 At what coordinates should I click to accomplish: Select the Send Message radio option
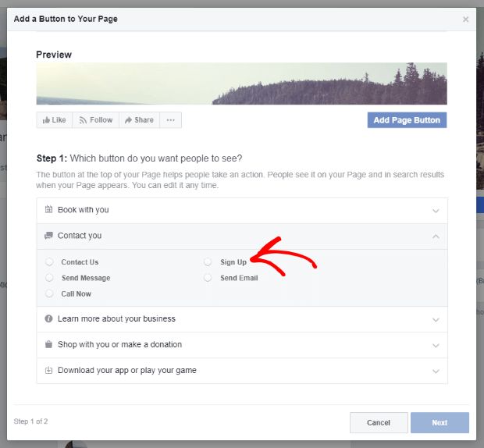(x=49, y=278)
